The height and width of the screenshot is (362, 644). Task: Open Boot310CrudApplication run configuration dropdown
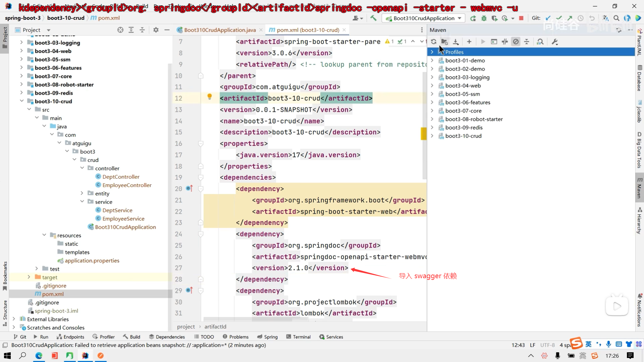pos(424,18)
